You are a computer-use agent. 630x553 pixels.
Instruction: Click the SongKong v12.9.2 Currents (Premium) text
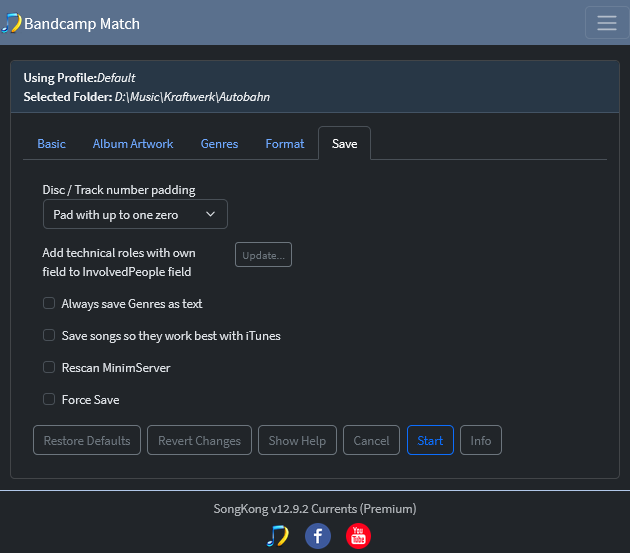point(315,509)
